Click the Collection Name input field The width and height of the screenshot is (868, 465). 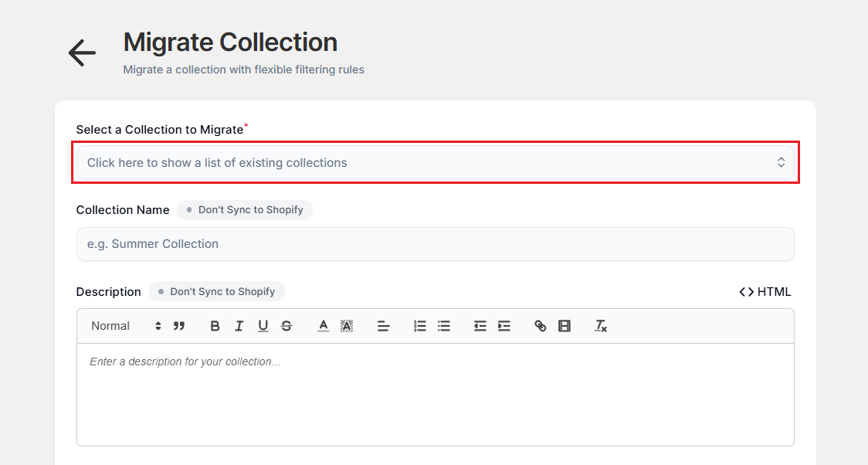pyautogui.click(x=435, y=243)
